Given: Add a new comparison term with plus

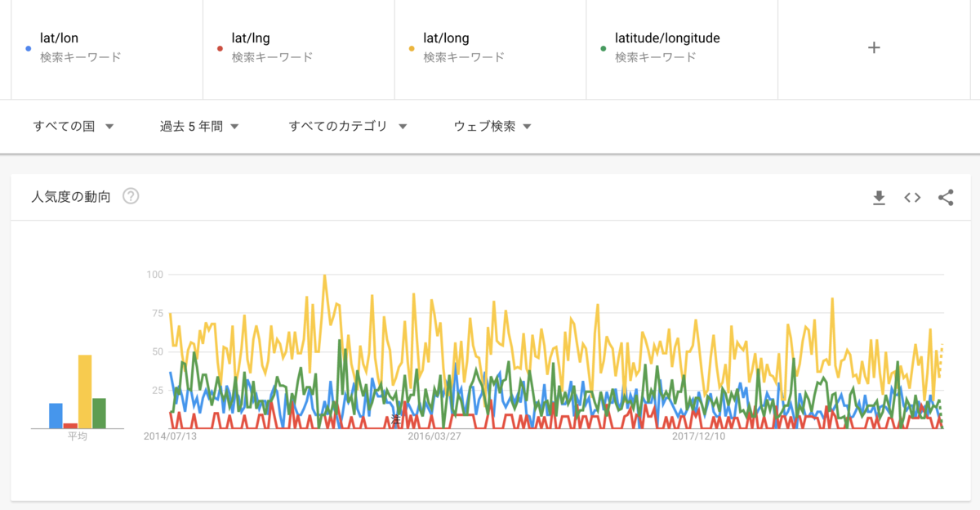Looking at the screenshot, I should pos(874,47).
